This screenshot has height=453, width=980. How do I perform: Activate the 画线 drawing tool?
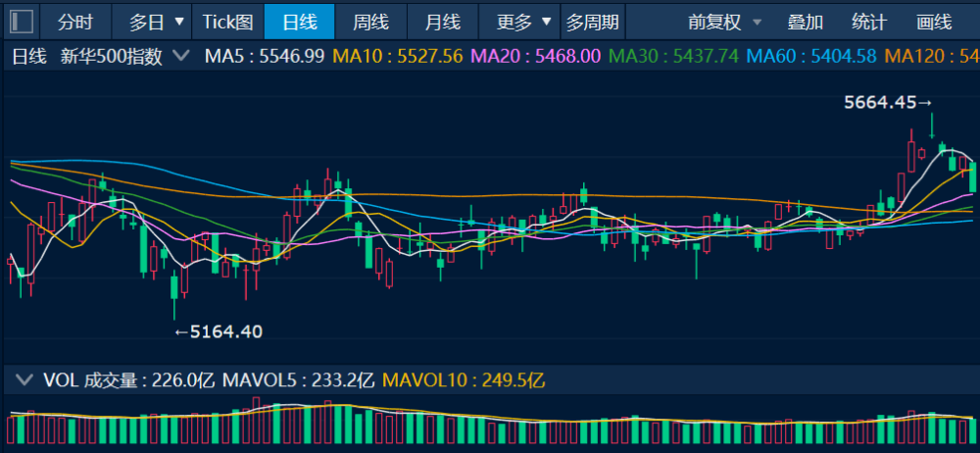coord(933,21)
